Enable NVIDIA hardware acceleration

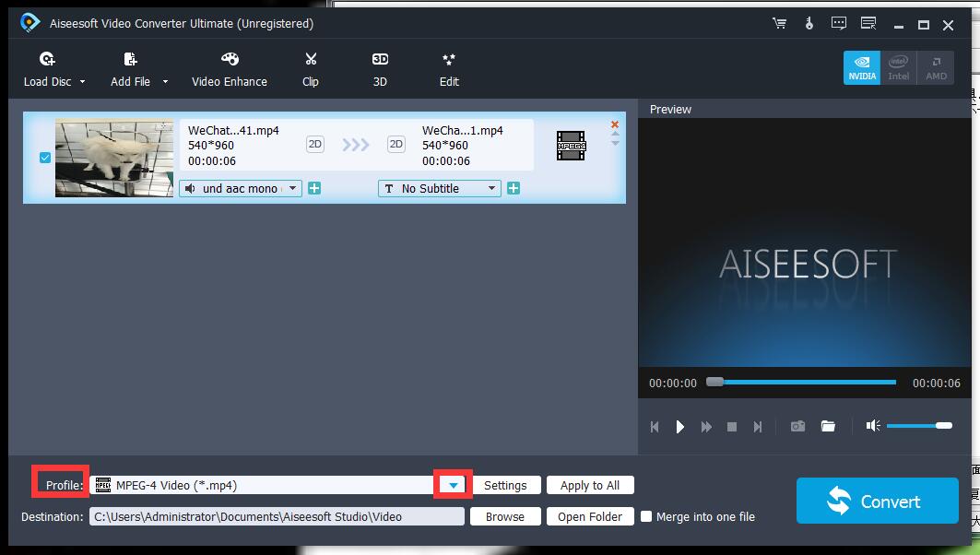point(862,67)
